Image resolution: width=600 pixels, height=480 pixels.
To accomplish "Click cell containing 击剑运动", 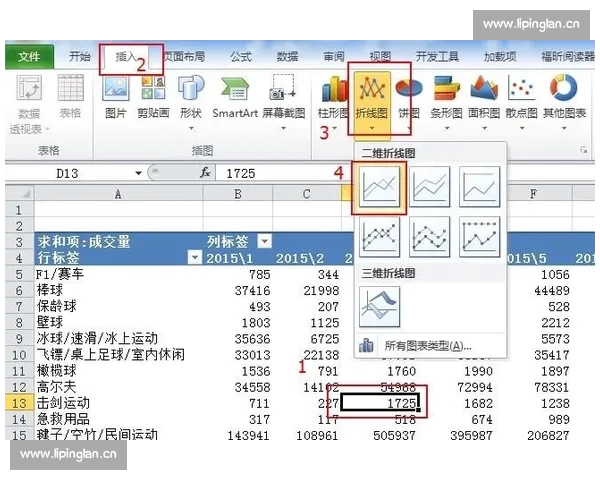I will coord(119,403).
